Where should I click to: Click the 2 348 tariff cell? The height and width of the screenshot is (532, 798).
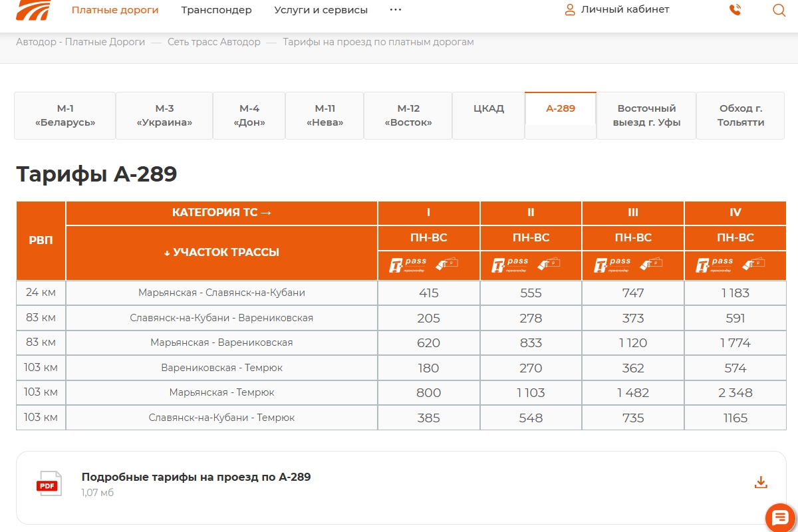[735, 393]
